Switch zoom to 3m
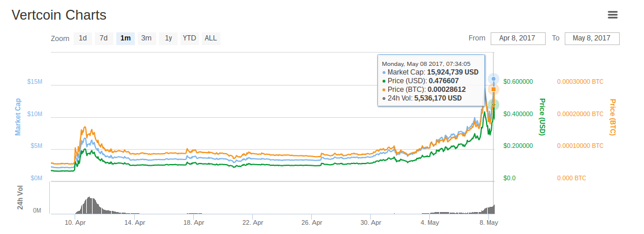The image size is (644, 234). pos(146,39)
